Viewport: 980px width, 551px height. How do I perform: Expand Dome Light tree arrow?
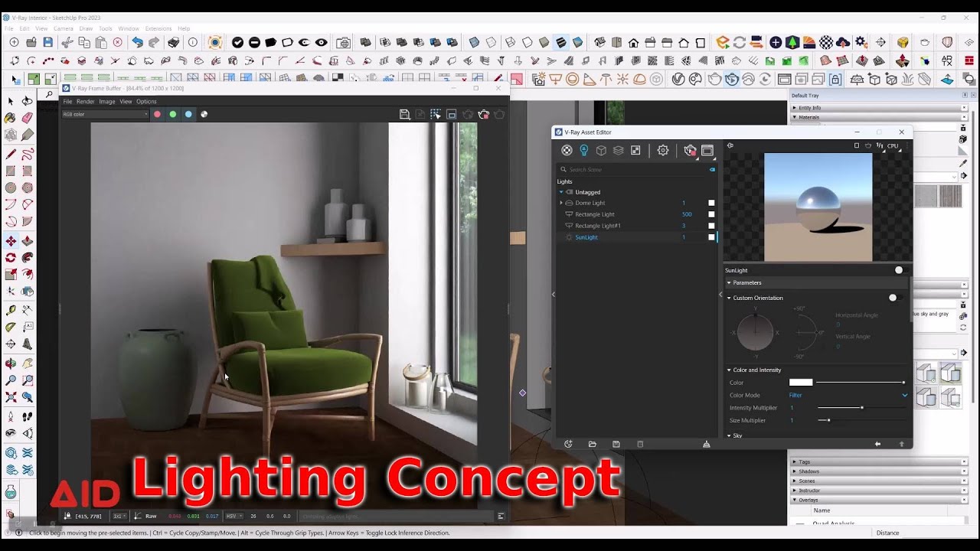561,203
